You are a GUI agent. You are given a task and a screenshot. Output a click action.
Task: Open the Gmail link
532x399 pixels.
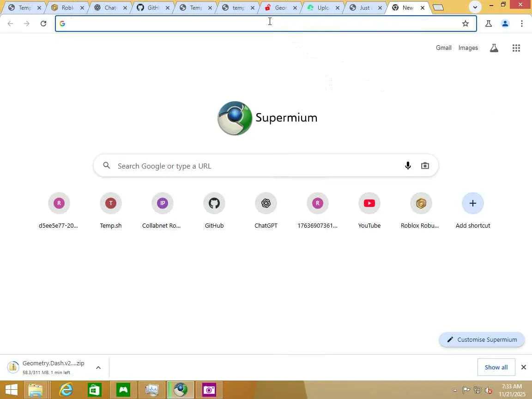pyautogui.click(x=443, y=48)
